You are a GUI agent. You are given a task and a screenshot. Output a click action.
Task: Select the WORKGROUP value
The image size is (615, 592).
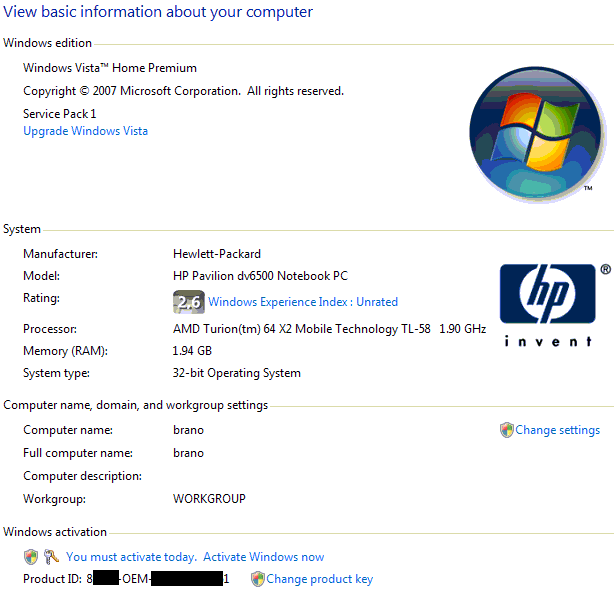209,499
